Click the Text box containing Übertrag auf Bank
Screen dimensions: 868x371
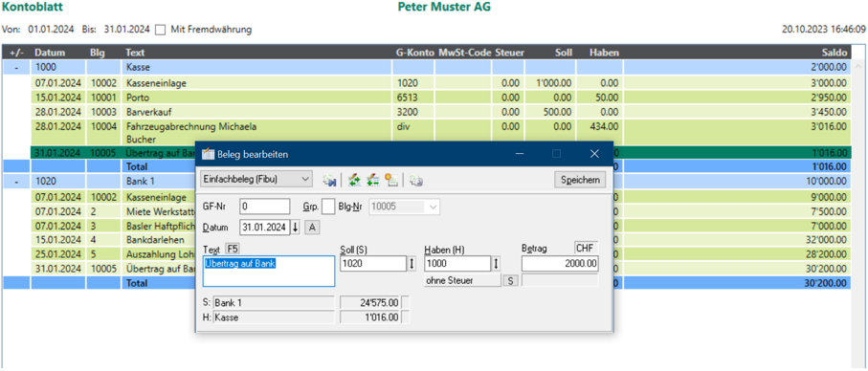pos(269,271)
